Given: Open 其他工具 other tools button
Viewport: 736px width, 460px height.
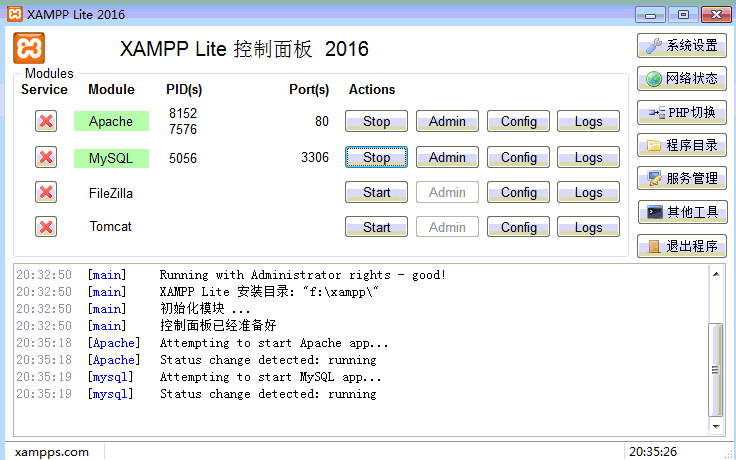Looking at the screenshot, I should click(x=682, y=212).
